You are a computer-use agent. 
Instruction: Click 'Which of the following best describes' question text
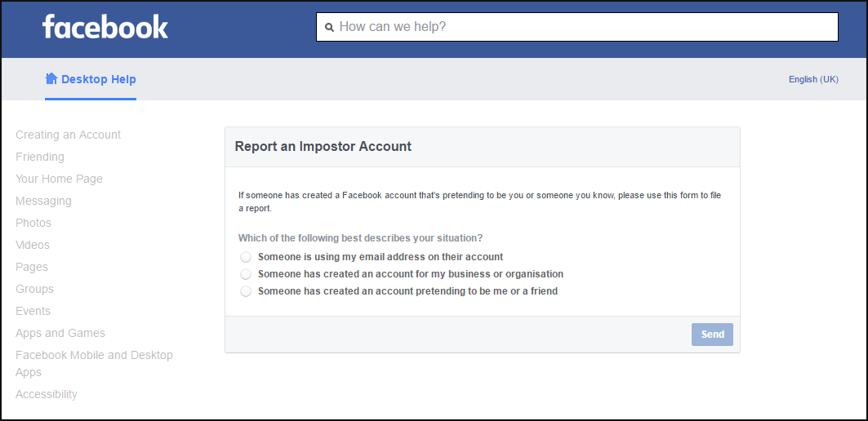pyautogui.click(x=360, y=238)
